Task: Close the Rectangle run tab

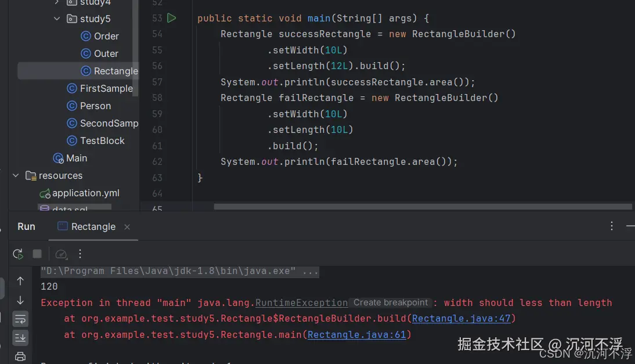Action: point(127,227)
